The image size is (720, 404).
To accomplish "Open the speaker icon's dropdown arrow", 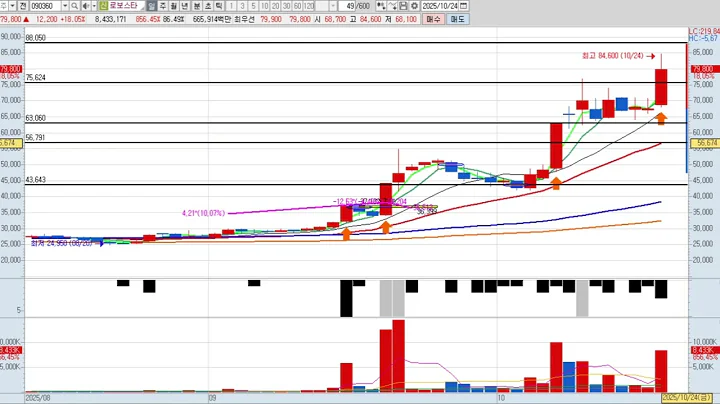I will tap(94, 6).
